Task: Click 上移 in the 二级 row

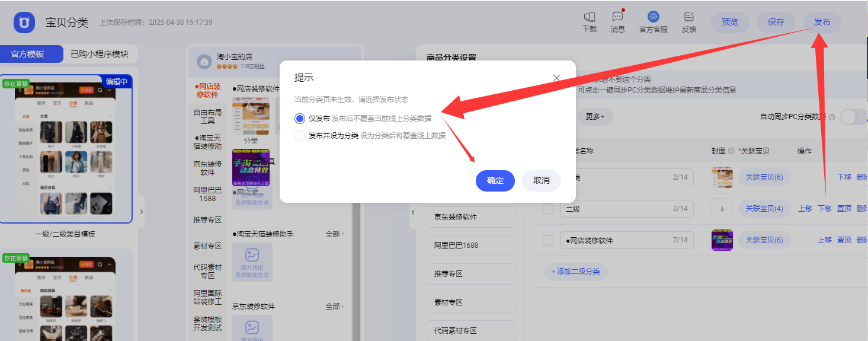Action: point(805,209)
